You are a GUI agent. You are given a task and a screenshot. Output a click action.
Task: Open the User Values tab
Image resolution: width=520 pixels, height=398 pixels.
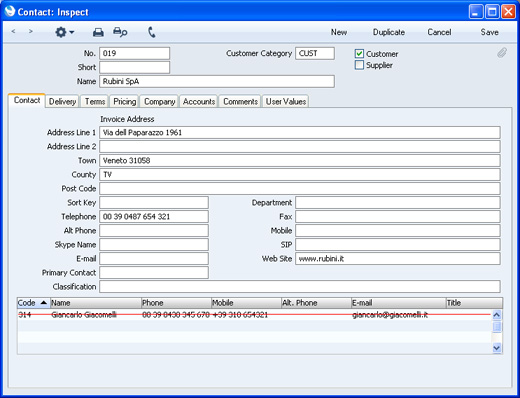coord(286,101)
